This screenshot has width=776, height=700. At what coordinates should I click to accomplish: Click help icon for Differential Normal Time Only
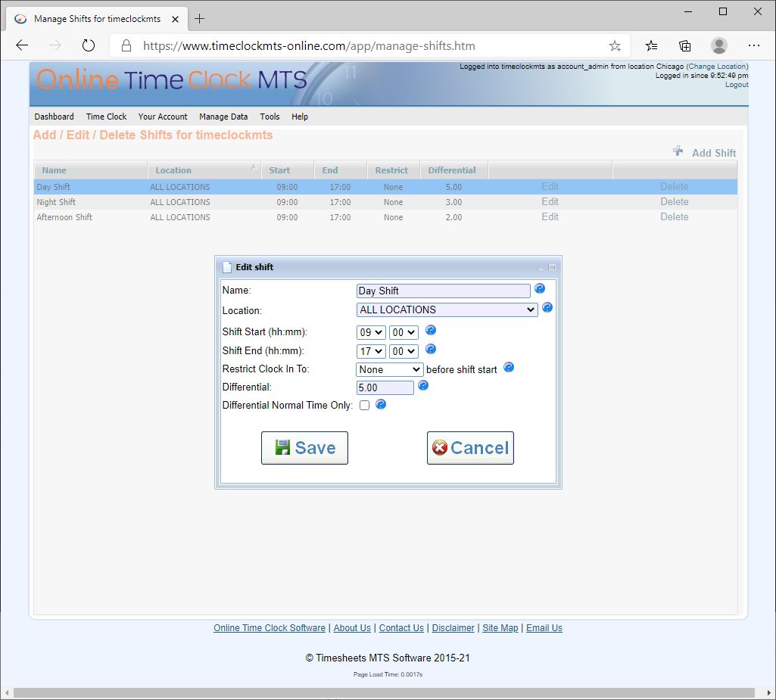[x=381, y=405]
